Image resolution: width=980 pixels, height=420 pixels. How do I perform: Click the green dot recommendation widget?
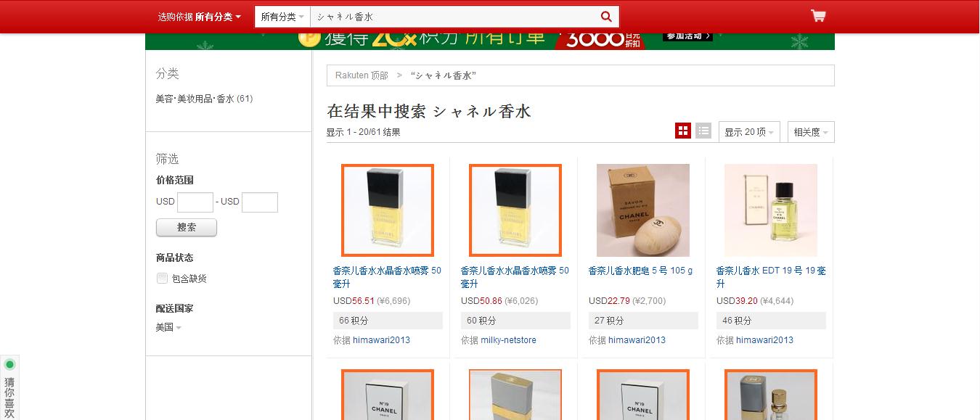[9, 364]
